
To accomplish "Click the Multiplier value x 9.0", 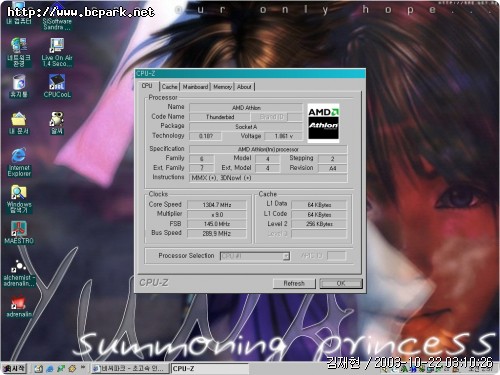I will coord(217,214).
